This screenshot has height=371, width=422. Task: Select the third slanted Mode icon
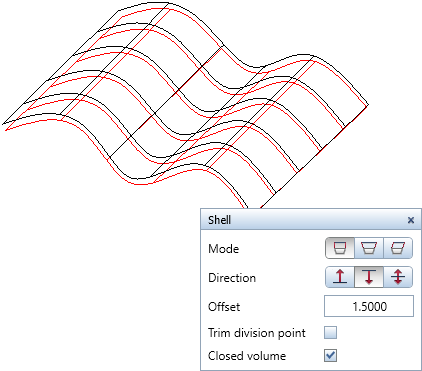pos(398,248)
